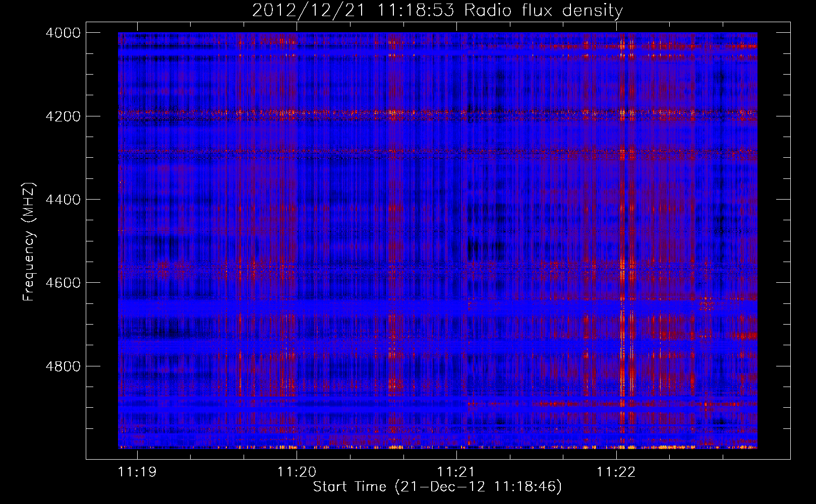Click the 11:20 time tick label

(x=297, y=472)
